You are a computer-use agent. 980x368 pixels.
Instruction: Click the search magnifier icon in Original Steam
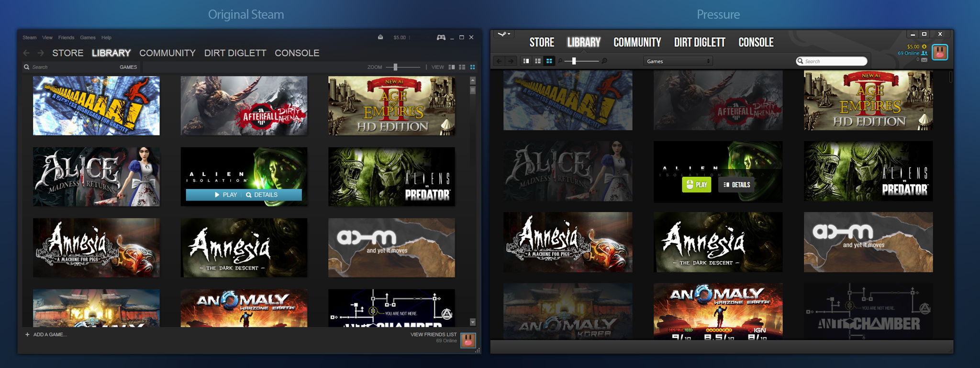27,67
